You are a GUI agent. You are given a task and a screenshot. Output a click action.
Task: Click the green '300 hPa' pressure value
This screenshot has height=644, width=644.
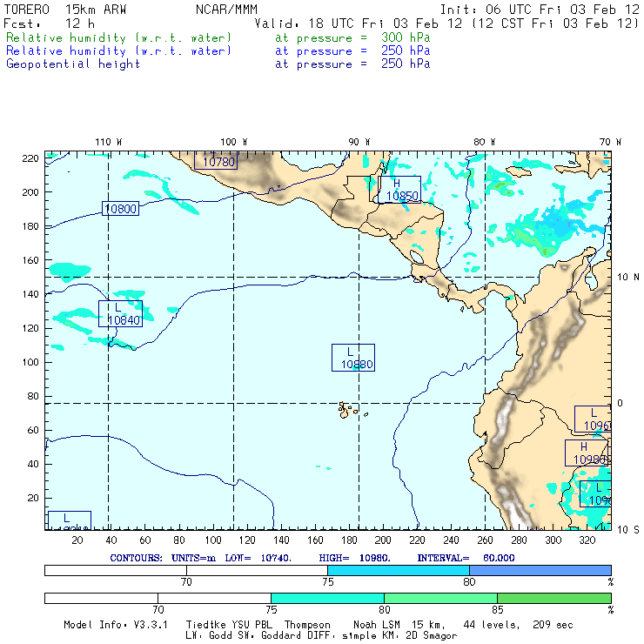point(406,37)
